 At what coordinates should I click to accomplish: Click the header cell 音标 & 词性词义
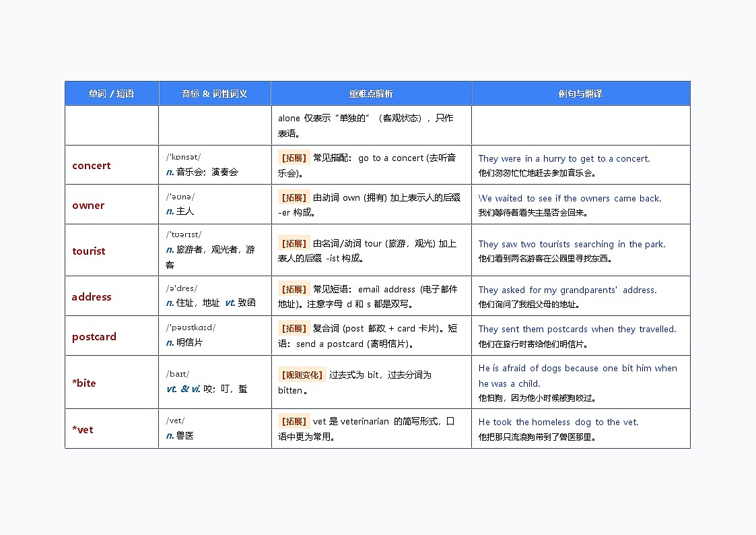click(x=215, y=94)
